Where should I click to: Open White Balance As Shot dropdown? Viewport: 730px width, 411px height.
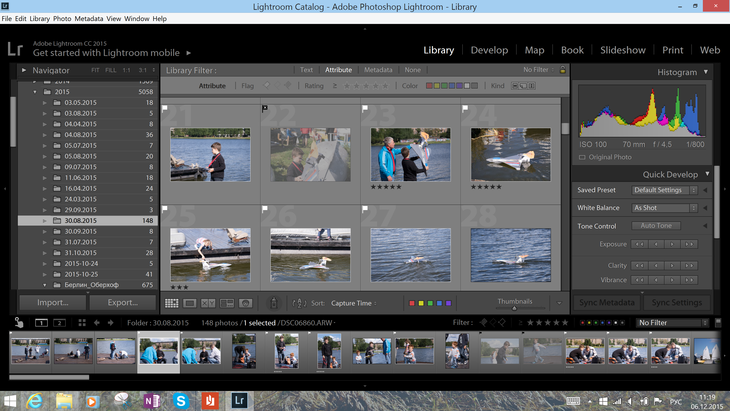tap(664, 208)
